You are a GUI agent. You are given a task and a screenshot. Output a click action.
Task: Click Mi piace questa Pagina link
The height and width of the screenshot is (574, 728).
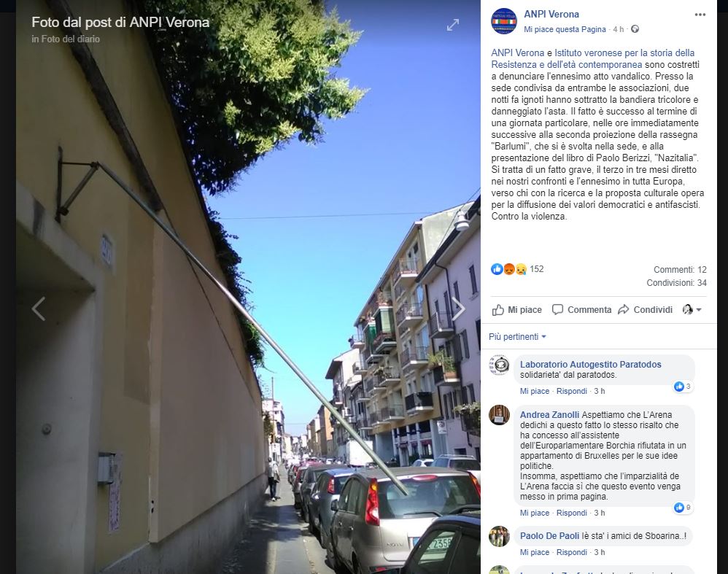pos(565,29)
